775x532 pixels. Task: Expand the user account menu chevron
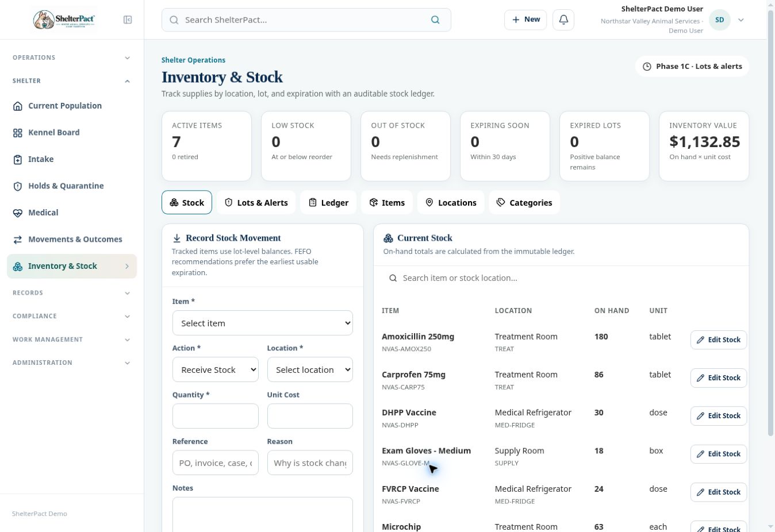[x=741, y=20]
